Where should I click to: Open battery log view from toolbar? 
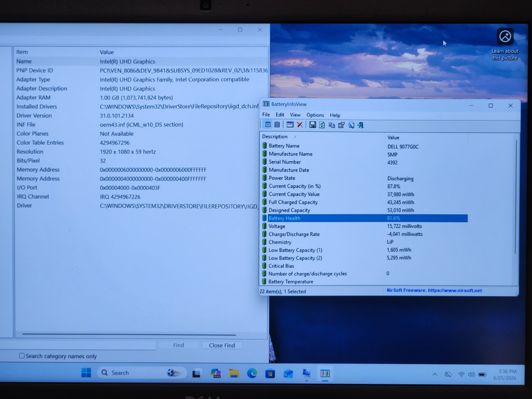click(x=277, y=125)
